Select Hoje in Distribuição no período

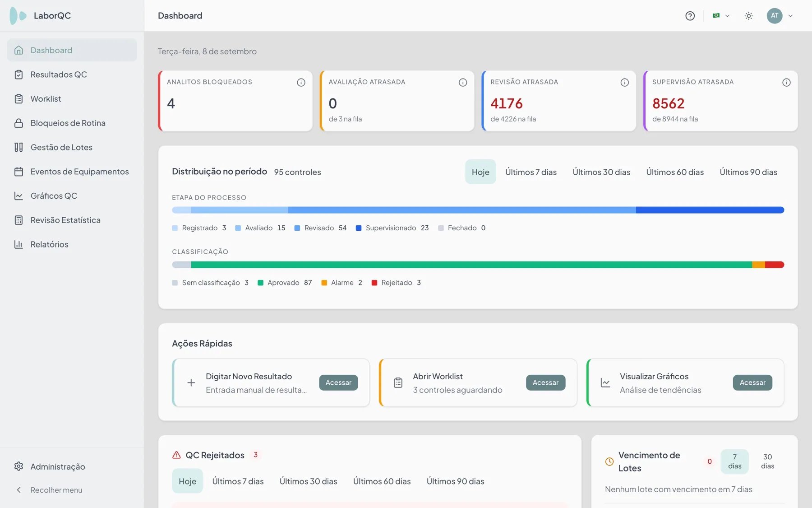pos(480,172)
